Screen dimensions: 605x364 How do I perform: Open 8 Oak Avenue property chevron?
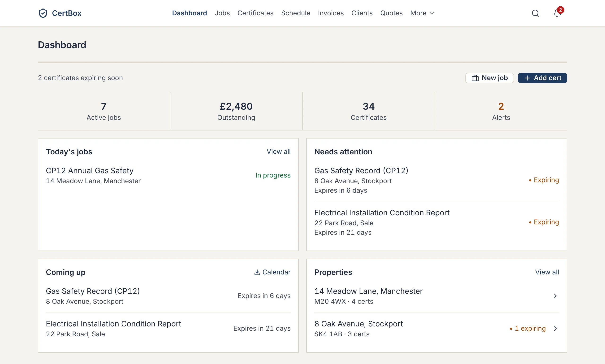coord(555,329)
